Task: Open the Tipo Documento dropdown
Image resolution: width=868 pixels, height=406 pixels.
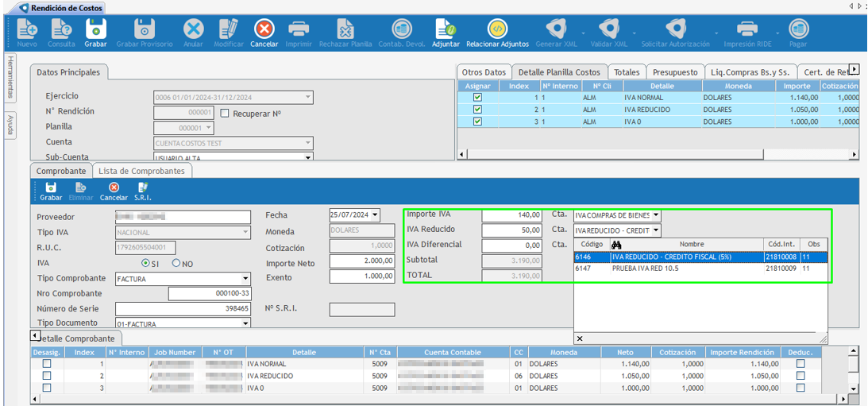Action: pyautogui.click(x=245, y=323)
